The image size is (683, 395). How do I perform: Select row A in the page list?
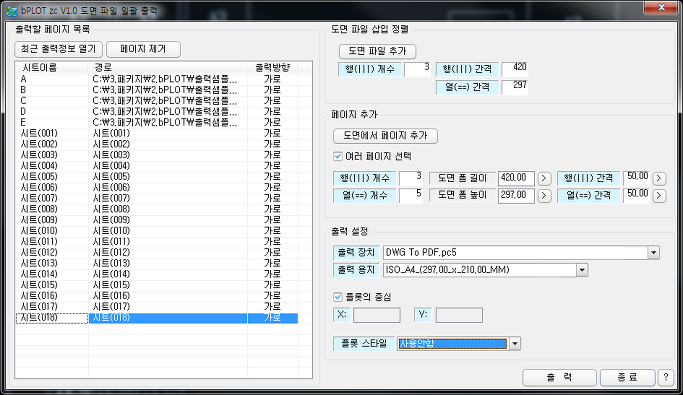click(24, 79)
